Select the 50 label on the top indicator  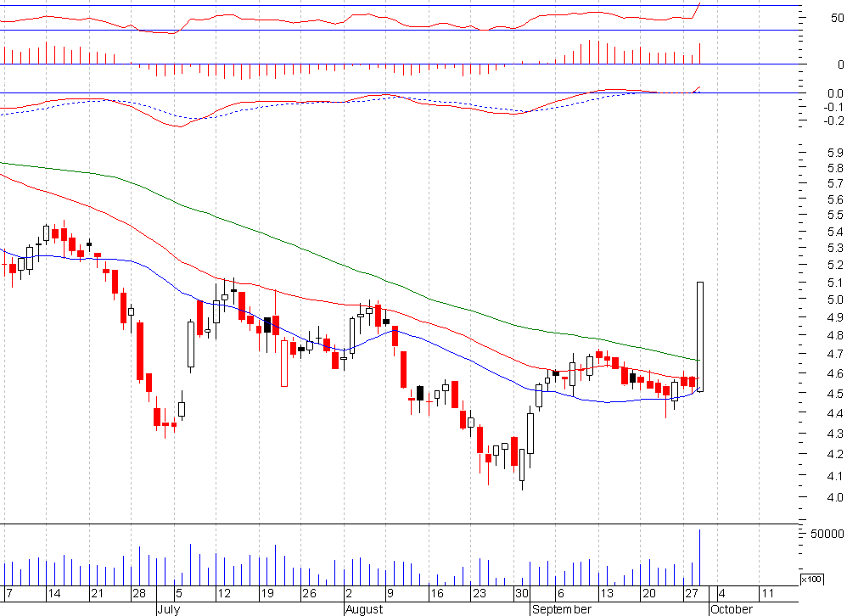837,18
